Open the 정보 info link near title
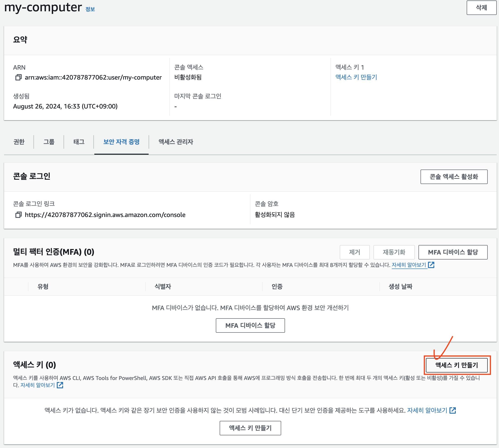 pos(90,9)
